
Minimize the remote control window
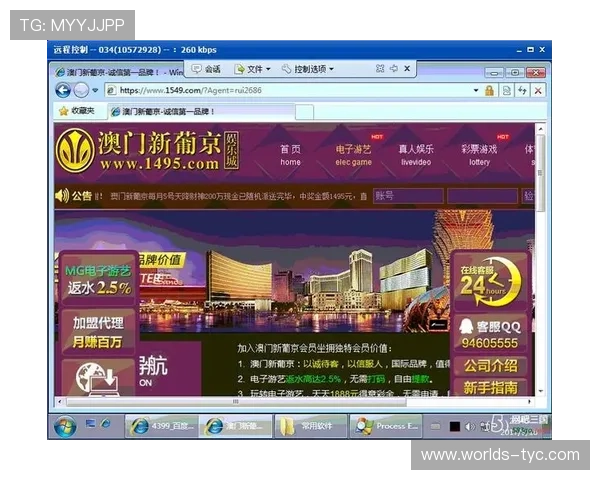click(x=518, y=50)
